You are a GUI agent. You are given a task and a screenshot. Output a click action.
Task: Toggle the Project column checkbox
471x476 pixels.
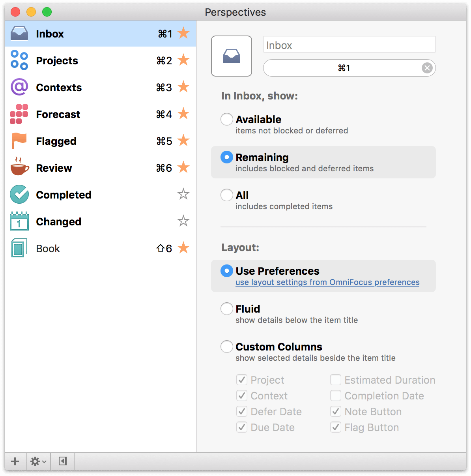242,380
